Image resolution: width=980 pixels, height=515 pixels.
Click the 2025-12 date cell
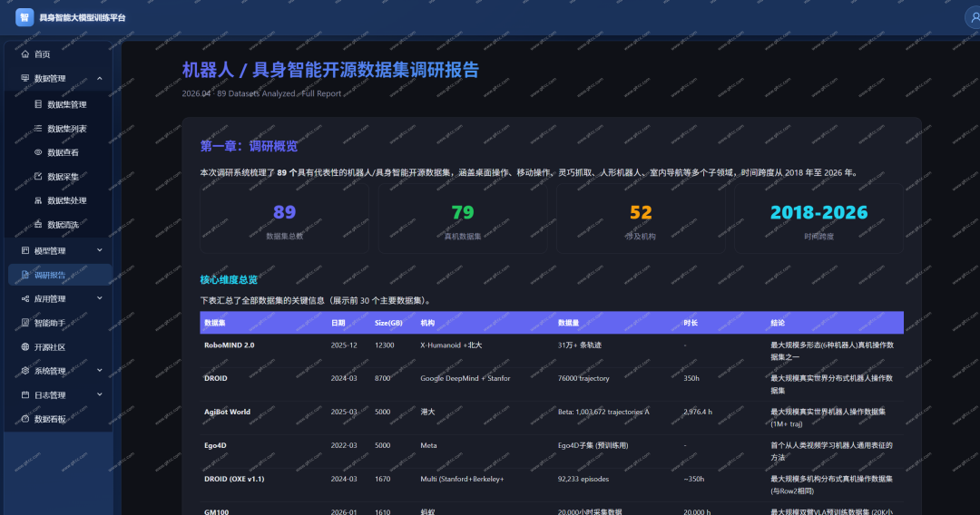(344, 345)
